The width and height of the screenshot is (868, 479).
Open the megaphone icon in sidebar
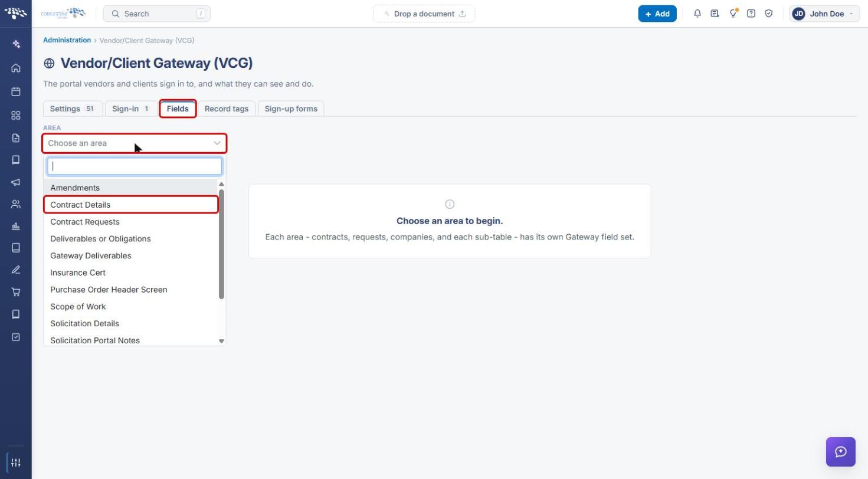point(16,182)
